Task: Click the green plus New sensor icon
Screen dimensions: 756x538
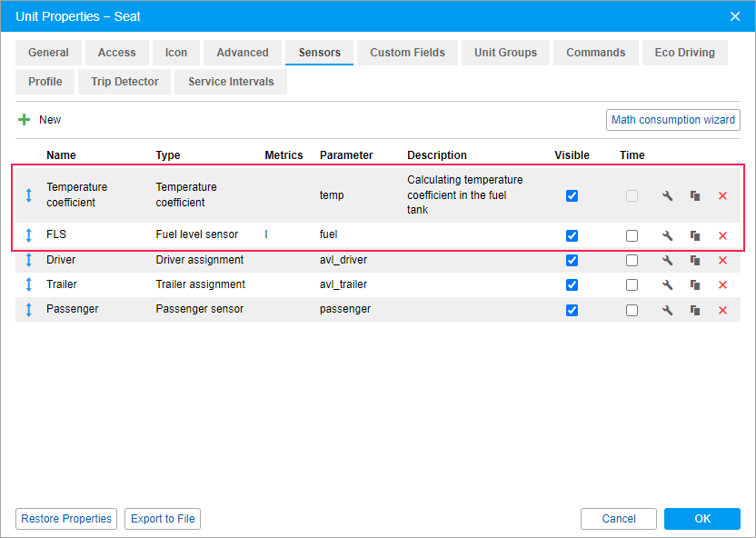Action: point(25,120)
